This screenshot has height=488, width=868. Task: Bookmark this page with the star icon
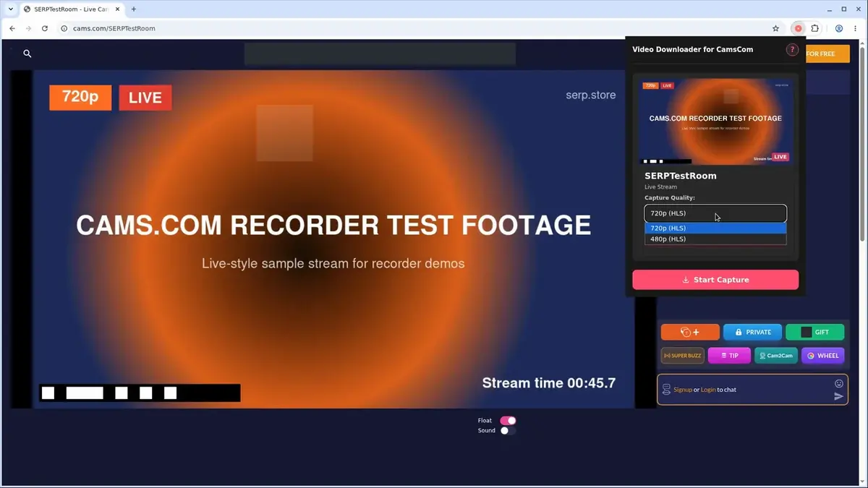[776, 28]
